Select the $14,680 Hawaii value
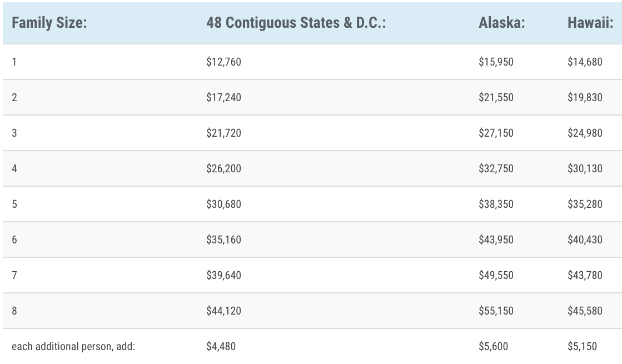Screen dimensions: 622x364 pos(585,62)
